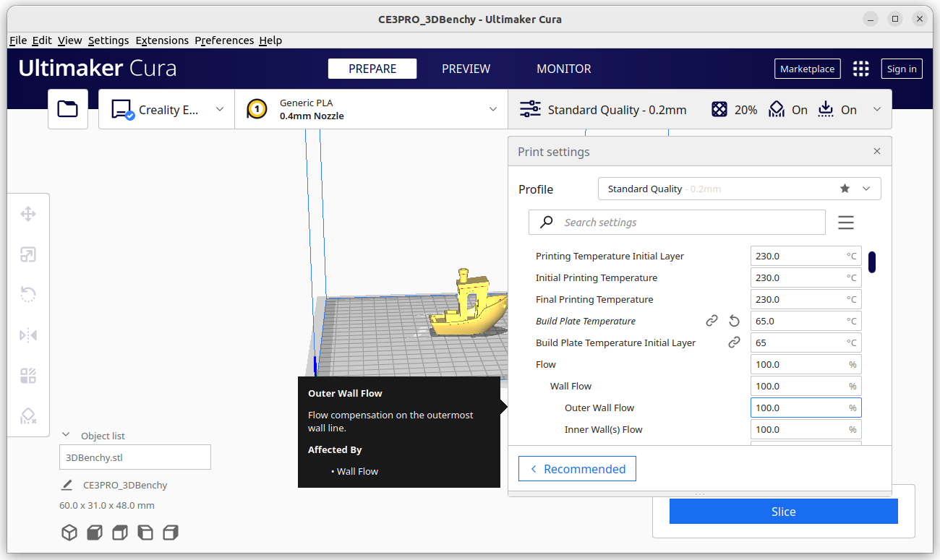The image size is (940, 560).
Task: Click the infill 20% icon
Action: tap(719, 109)
